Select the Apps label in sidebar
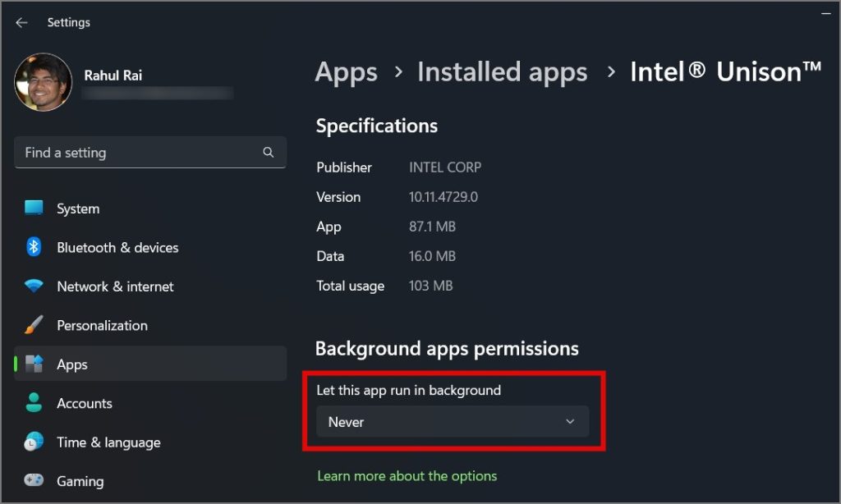The width and height of the screenshot is (841, 504). point(72,364)
